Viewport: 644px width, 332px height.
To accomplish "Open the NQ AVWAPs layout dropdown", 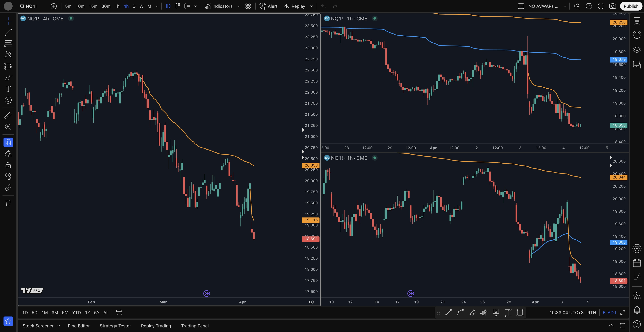I will (x=565, y=6).
